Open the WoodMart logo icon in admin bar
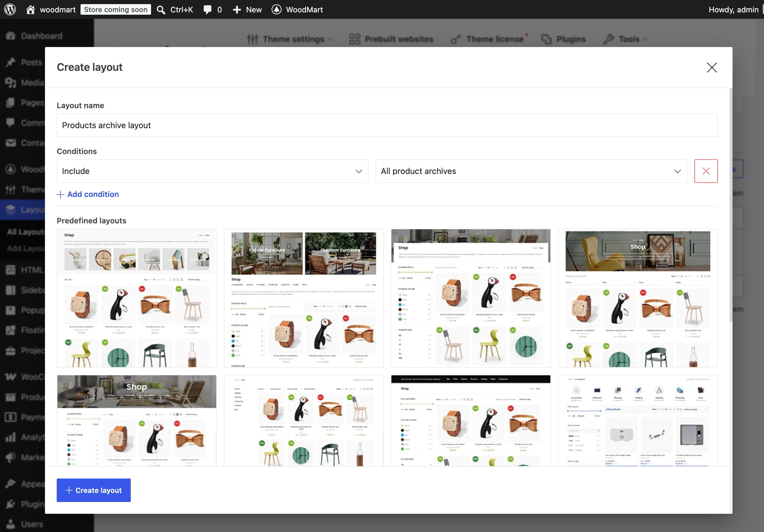This screenshot has height=532, width=764. 277,9
